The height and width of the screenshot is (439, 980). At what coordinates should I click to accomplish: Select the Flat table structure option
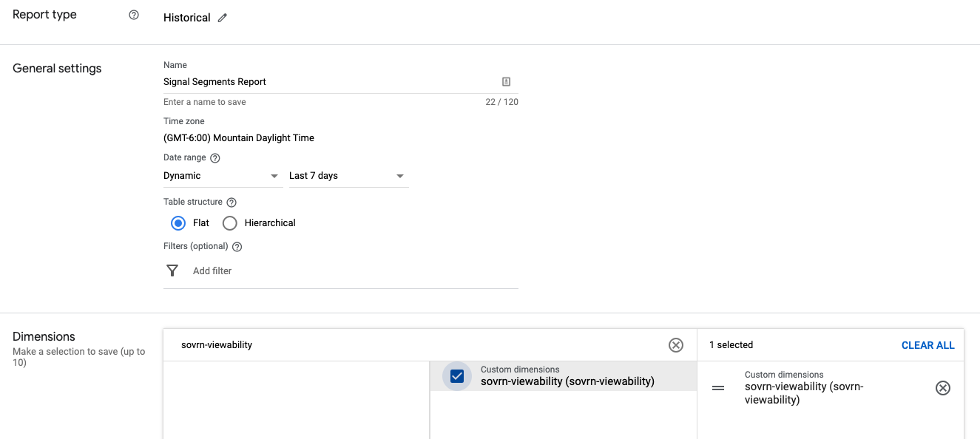pyautogui.click(x=178, y=222)
